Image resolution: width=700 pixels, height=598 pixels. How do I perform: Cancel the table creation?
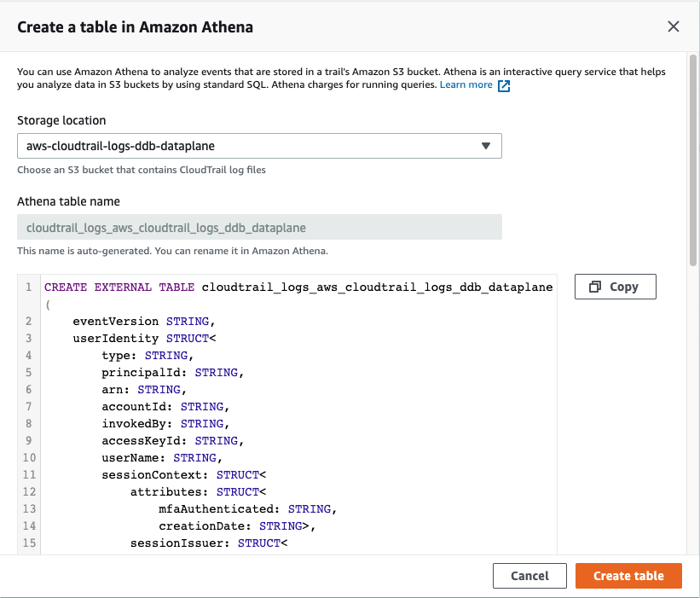[529, 575]
